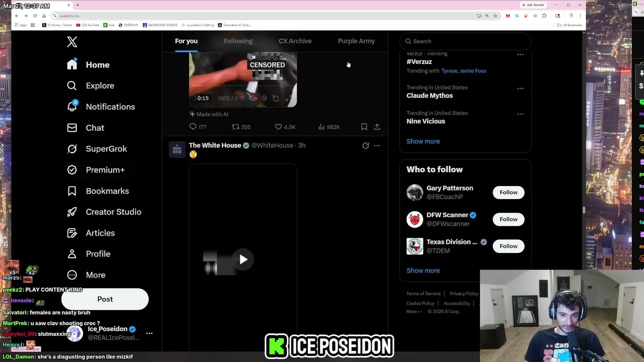Screen dimensions: 644x362
Task: Open options for Claude Mythos trend
Action: pos(520,88)
